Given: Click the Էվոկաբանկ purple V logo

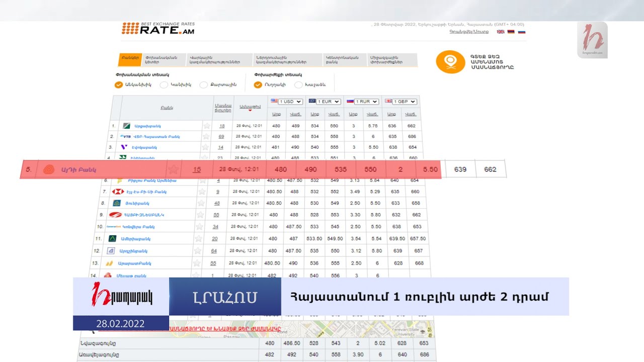Looking at the screenshot, I should point(124,147).
